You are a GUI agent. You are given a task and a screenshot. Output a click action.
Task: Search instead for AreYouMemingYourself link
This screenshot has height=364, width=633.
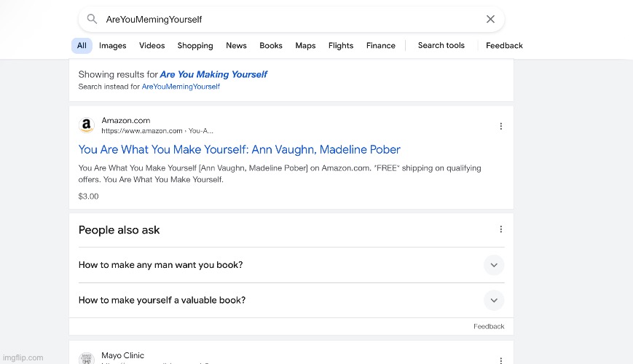tap(181, 87)
